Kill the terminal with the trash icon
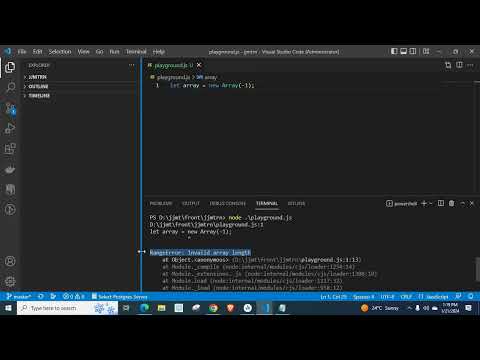The width and height of the screenshot is (480, 360). coord(451,203)
